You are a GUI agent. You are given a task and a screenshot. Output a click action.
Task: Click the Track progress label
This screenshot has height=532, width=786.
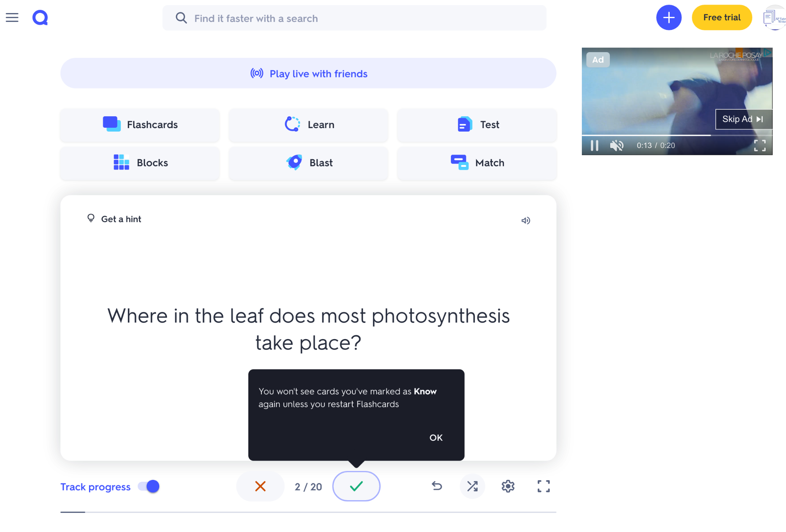pyautogui.click(x=96, y=487)
